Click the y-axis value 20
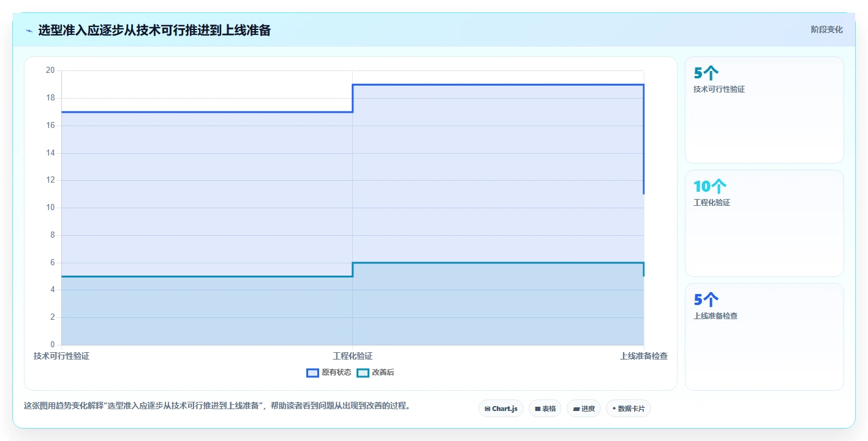868x441 pixels. (x=50, y=70)
